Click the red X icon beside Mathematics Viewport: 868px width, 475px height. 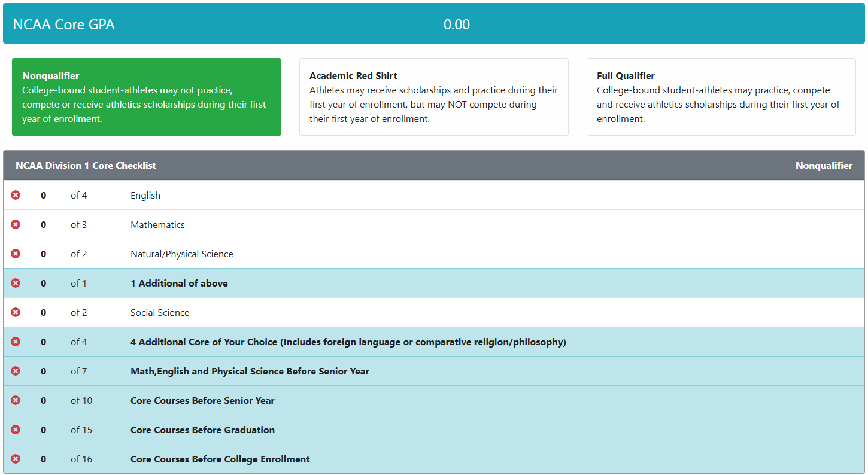(x=16, y=224)
